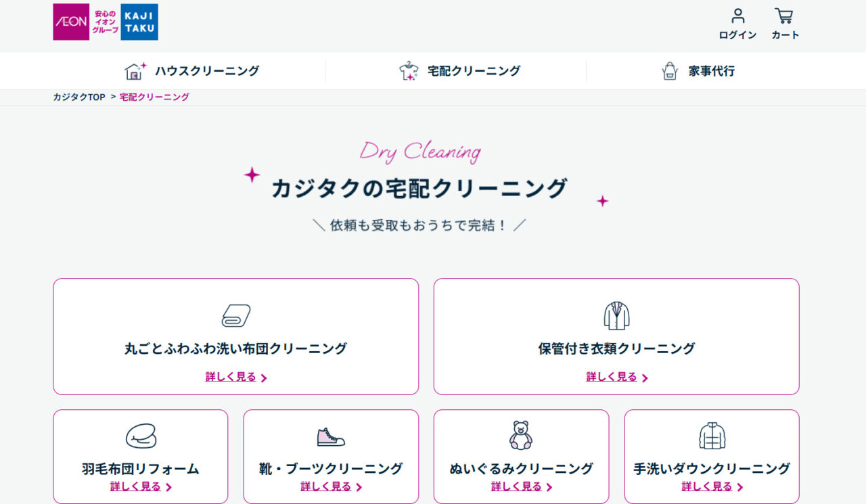
Task: Click the suit jacket icon for 保管付き衣類クリーニング
Action: pos(616,315)
